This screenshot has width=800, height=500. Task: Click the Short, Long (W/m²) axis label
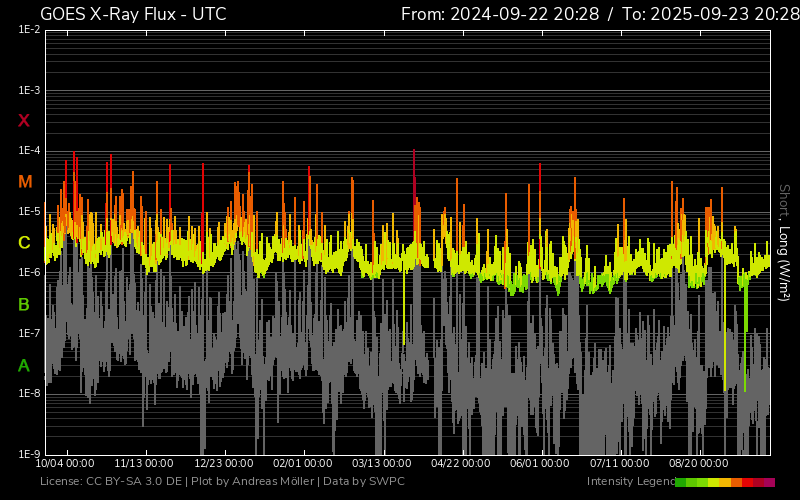point(785,242)
